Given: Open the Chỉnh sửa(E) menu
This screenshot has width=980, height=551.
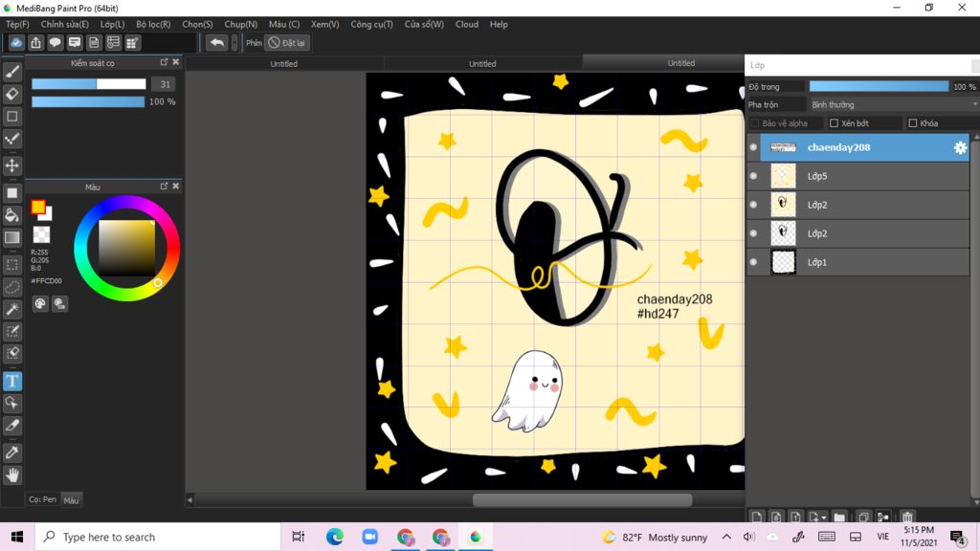Looking at the screenshot, I should 65,24.
